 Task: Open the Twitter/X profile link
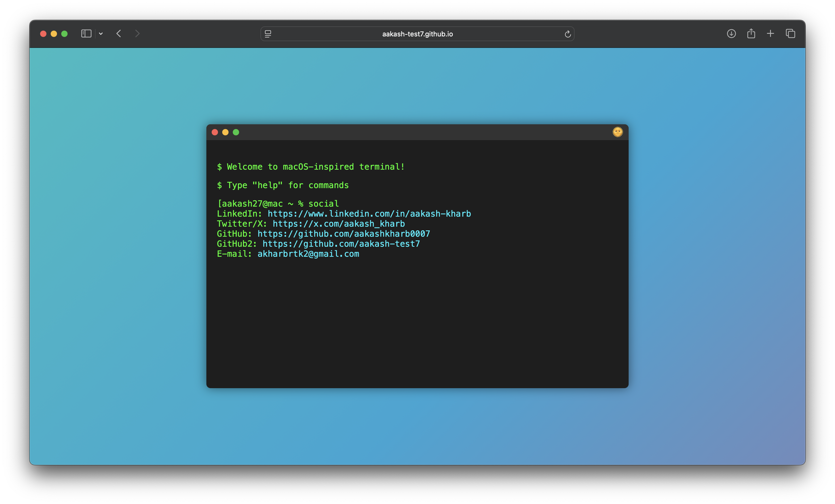tap(339, 224)
